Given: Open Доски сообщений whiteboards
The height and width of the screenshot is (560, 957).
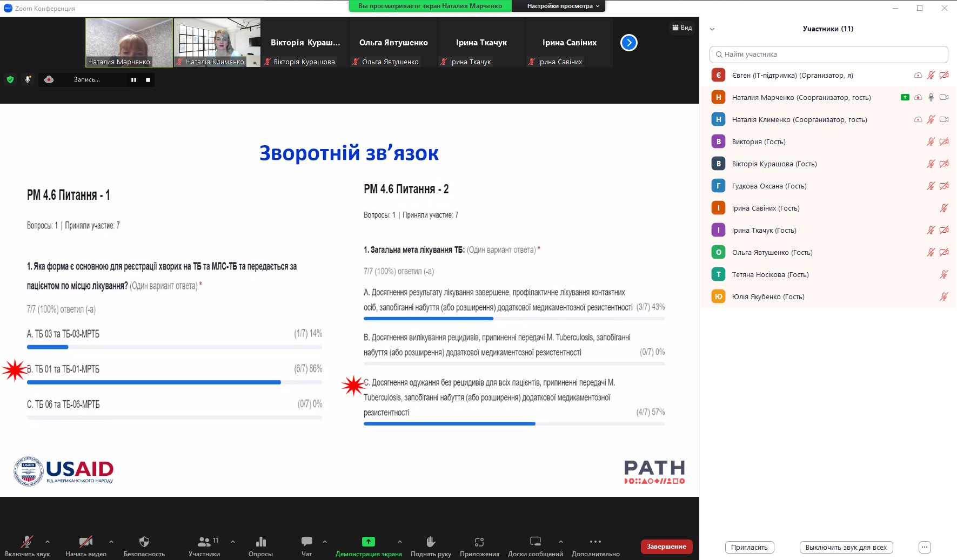Looking at the screenshot, I should (x=535, y=542).
